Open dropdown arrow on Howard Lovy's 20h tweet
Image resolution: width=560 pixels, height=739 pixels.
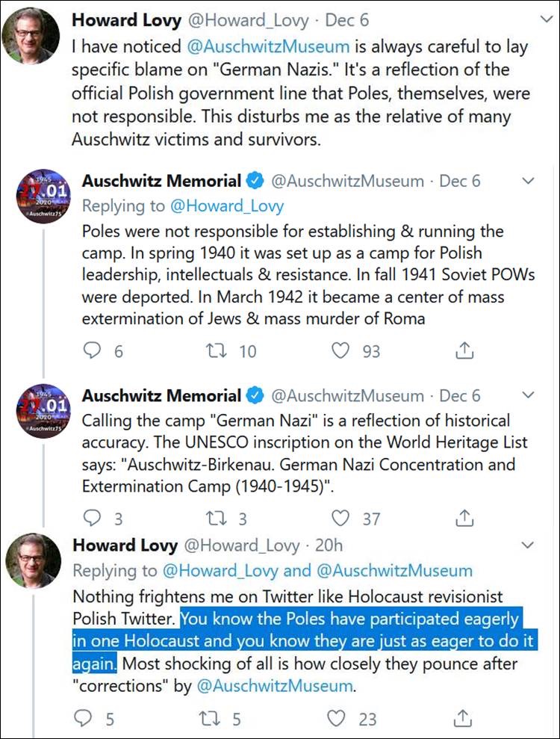tap(528, 545)
